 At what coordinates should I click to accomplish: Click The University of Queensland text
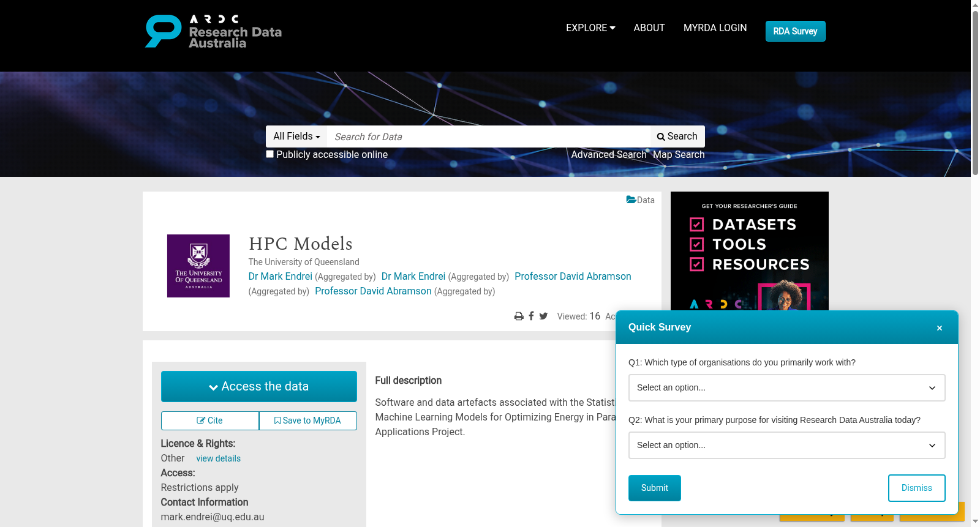[x=304, y=262]
